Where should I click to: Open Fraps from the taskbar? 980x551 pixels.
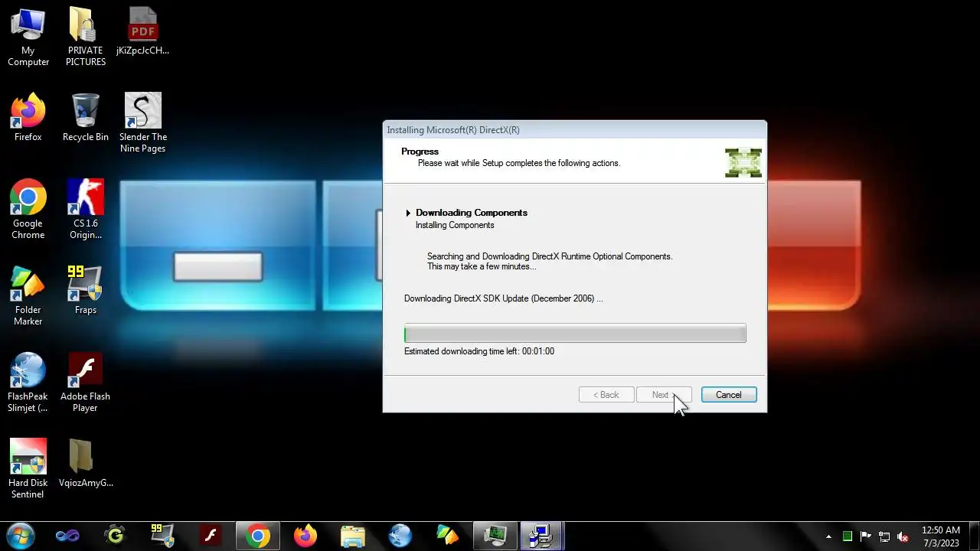[x=162, y=536]
